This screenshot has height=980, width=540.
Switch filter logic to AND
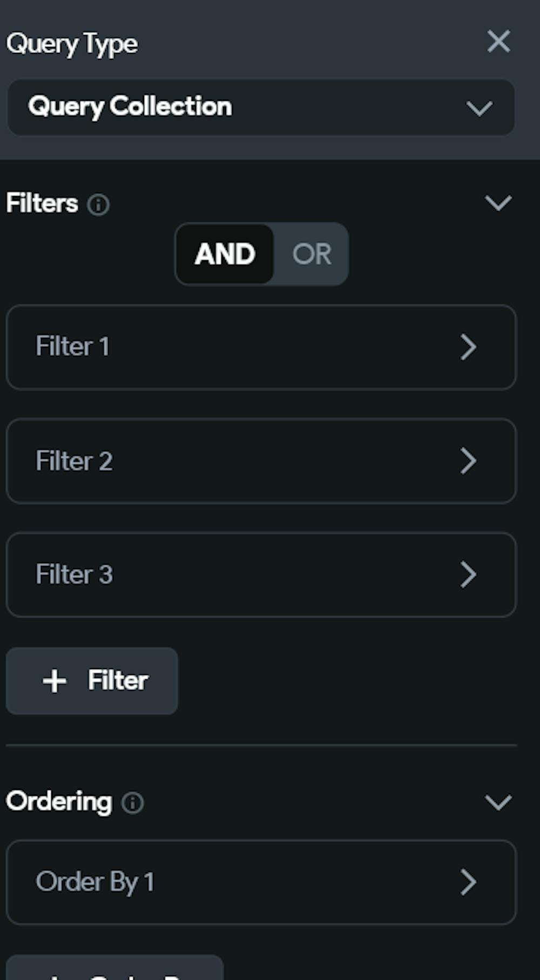click(x=225, y=254)
